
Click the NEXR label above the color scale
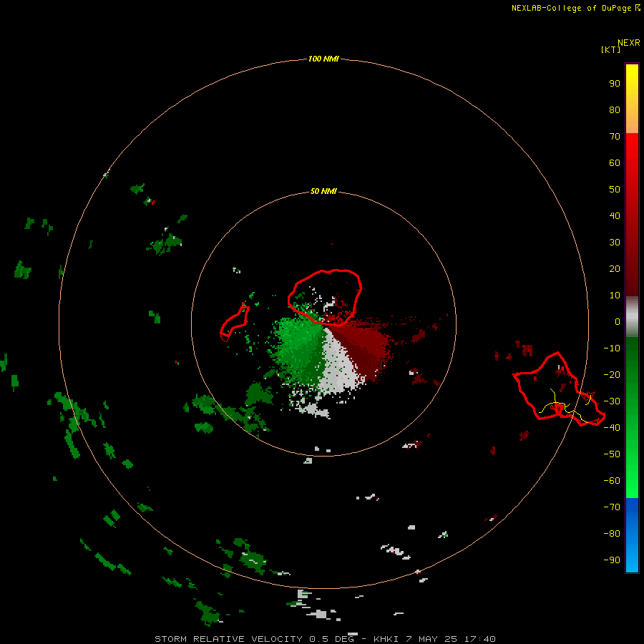click(x=628, y=43)
